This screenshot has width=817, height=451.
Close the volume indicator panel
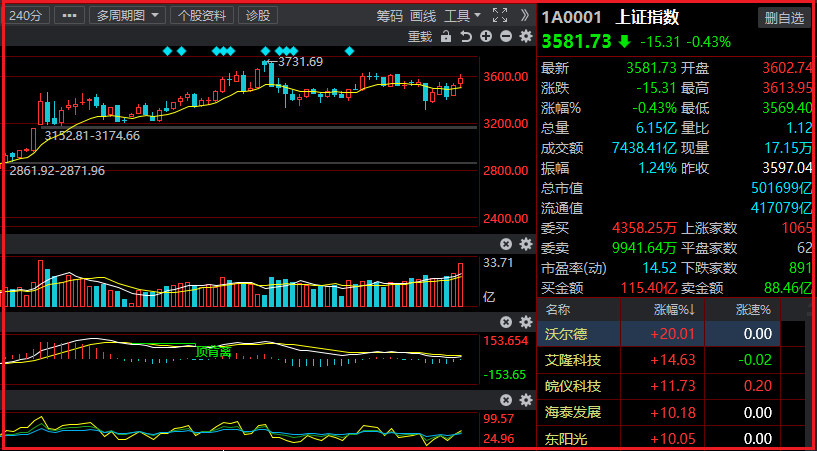click(x=506, y=244)
